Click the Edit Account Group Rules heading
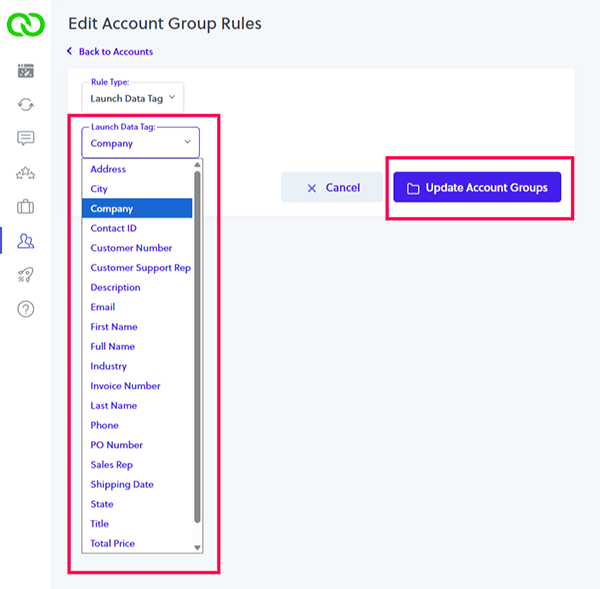600x589 pixels. [x=165, y=24]
